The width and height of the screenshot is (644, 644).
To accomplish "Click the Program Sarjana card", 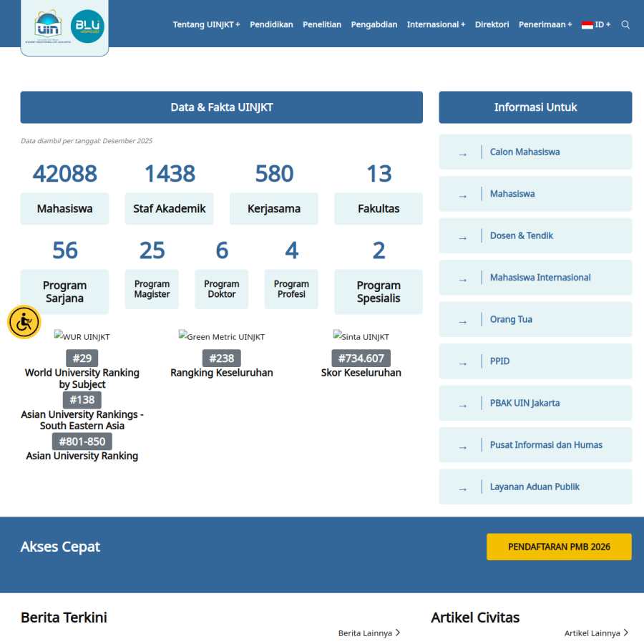I will point(64,292).
